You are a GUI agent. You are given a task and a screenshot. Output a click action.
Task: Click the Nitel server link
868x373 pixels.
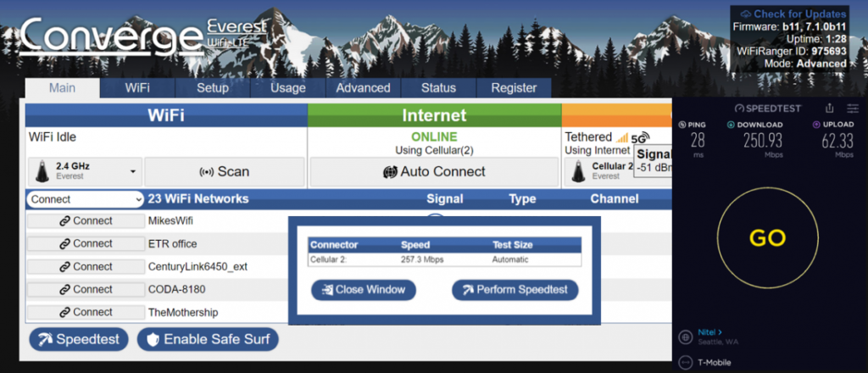click(x=710, y=332)
